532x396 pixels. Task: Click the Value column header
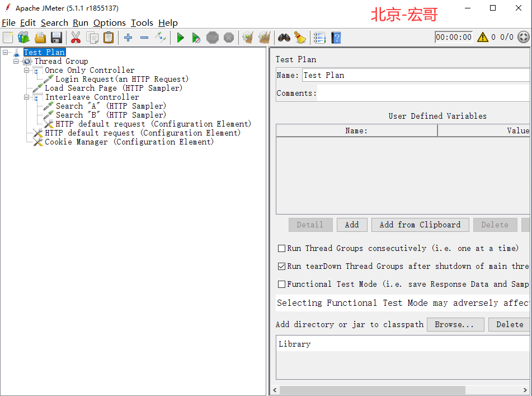pyautogui.click(x=484, y=131)
